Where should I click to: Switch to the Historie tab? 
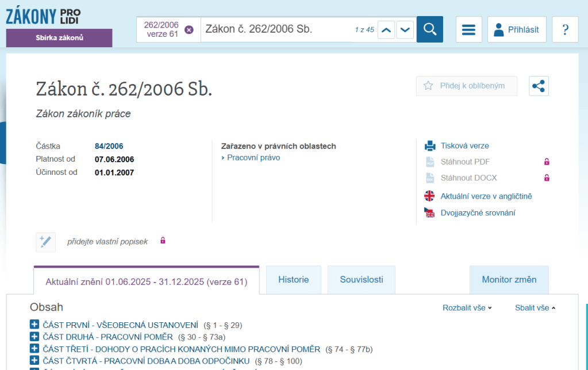pyautogui.click(x=293, y=280)
